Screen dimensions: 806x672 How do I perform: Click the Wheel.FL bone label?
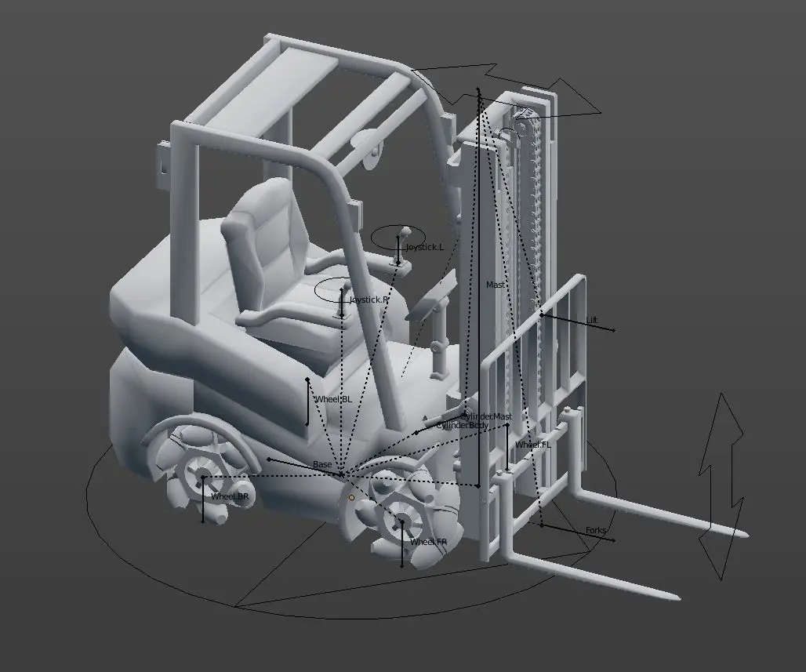point(532,445)
